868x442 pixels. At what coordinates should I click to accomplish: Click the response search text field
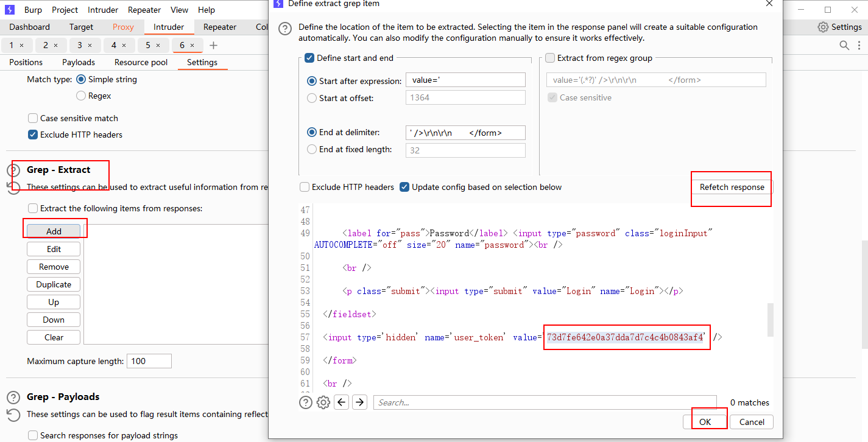[x=545, y=402]
